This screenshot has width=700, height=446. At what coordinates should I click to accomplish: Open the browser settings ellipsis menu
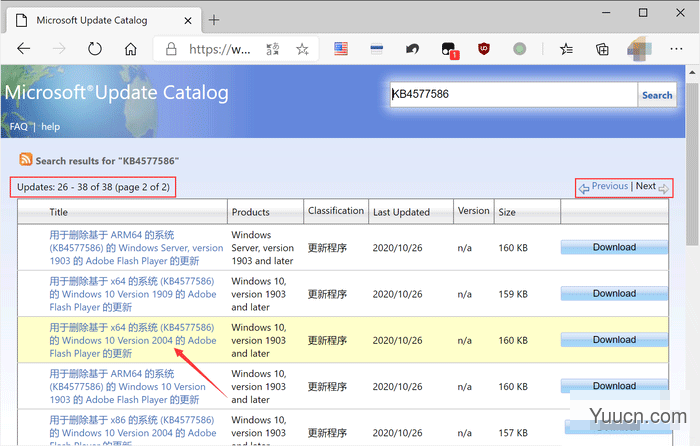(676, 49)
